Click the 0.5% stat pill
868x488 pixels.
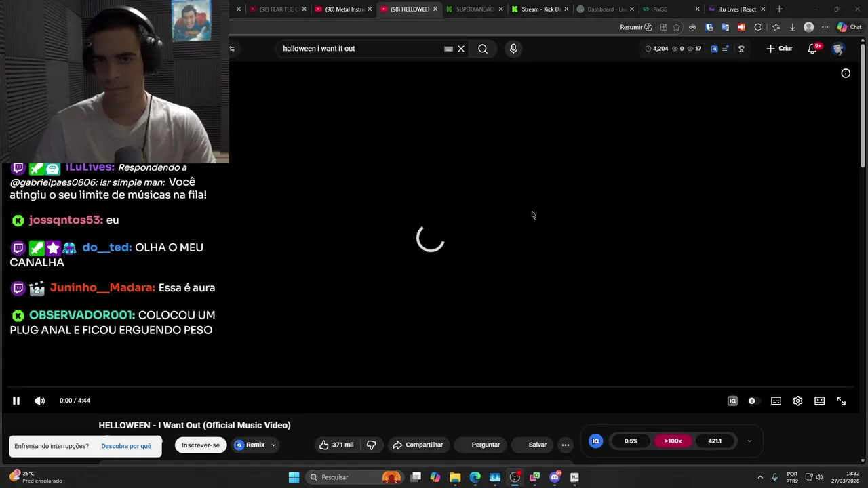631,441
